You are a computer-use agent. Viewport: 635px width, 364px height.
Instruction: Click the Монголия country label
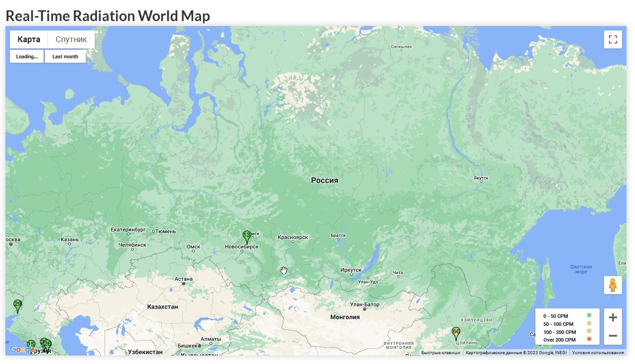pyautogui.click(x=345, y=317)
